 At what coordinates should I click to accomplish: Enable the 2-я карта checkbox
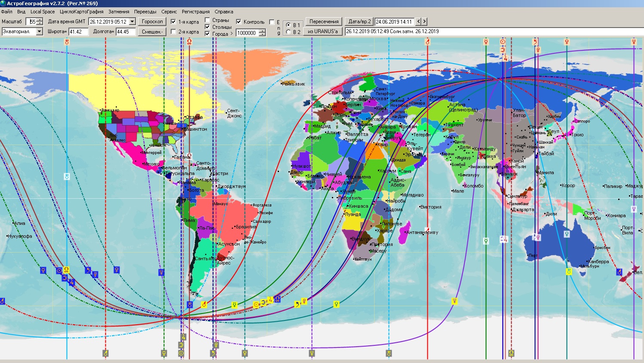pos(173,32)
